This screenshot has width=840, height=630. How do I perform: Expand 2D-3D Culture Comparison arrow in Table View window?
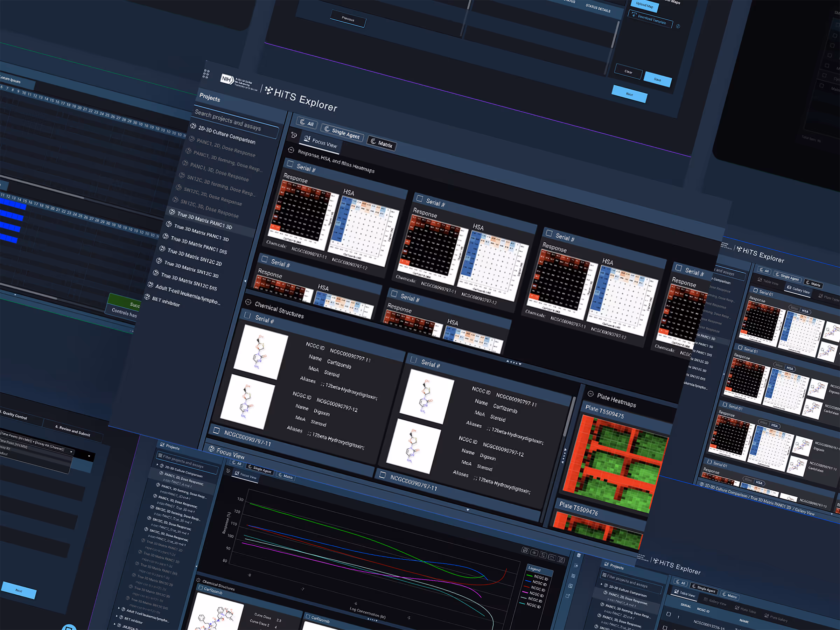pyautogui.click(x=601, y=584)
